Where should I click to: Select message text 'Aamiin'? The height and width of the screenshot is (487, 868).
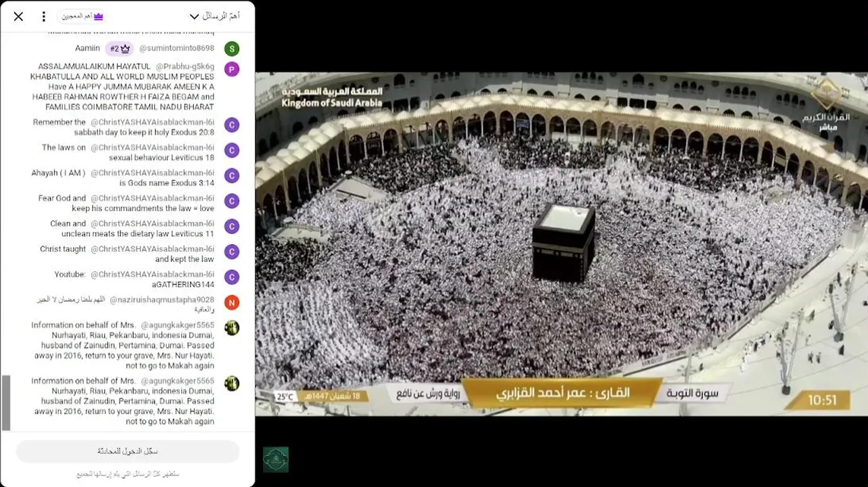pos(87,49)
